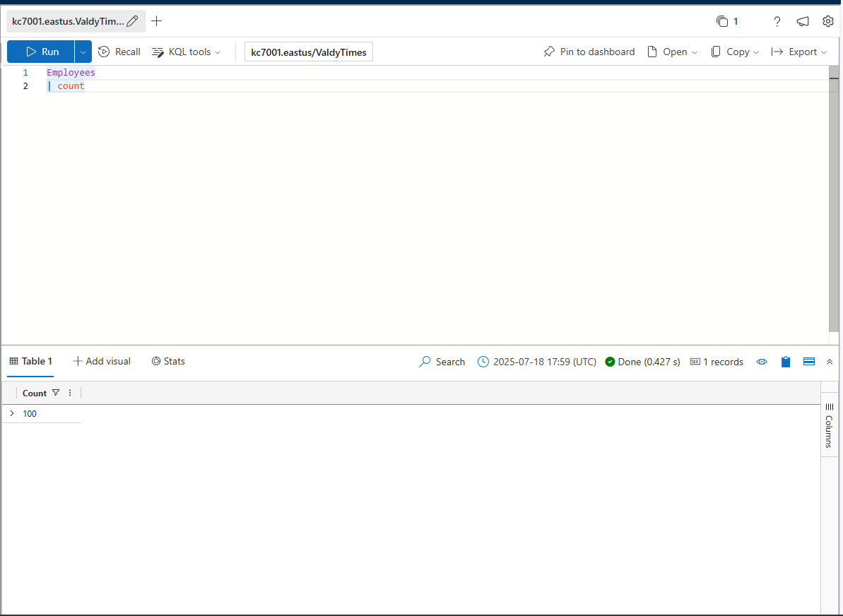Image resolution: width=843 pixels, height=616 pixels.
Task: Filter the Count column
Action: click(56, 393)
